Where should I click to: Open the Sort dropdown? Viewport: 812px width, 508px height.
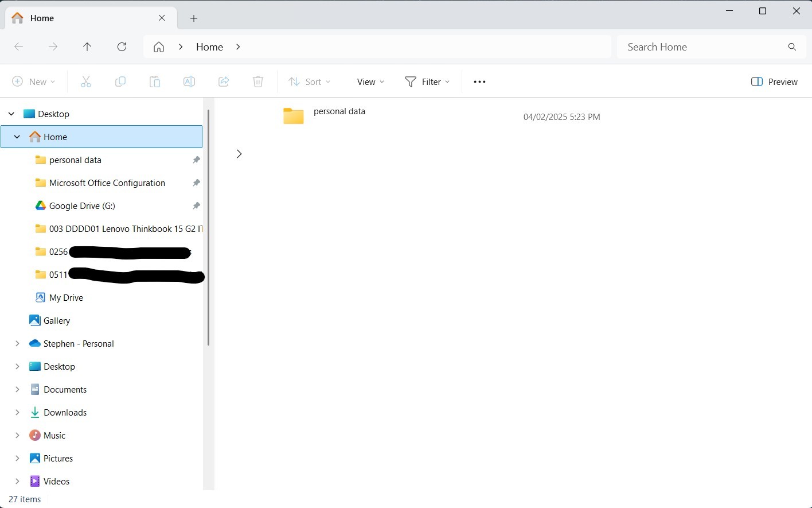(310, 81)
